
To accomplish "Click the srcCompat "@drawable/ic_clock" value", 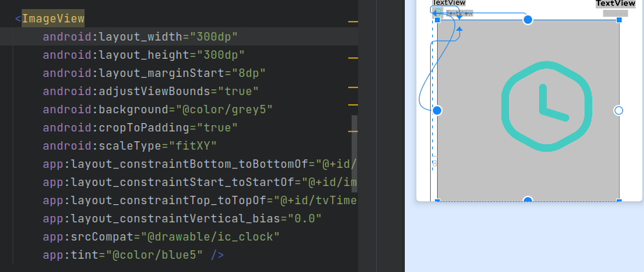I will click(x=210, y=236).
